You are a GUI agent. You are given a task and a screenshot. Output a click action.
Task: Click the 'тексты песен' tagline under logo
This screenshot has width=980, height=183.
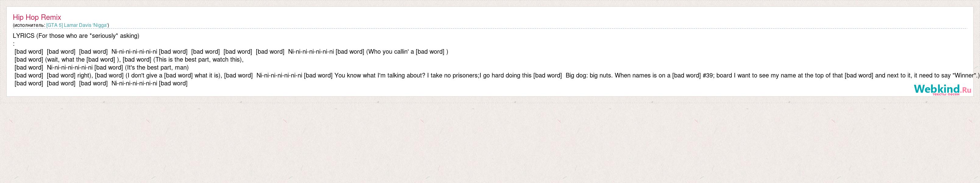tap(946, 94)
